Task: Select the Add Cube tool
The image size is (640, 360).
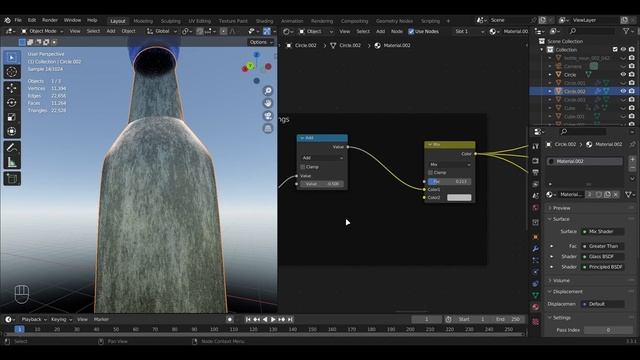Action: [x=11, y=178]
